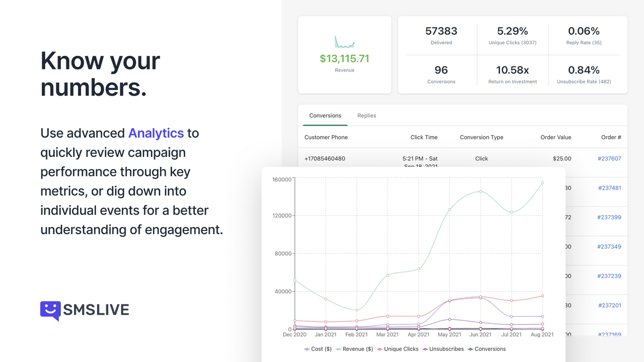Open the Replies tab

click(x=367, y=116)
